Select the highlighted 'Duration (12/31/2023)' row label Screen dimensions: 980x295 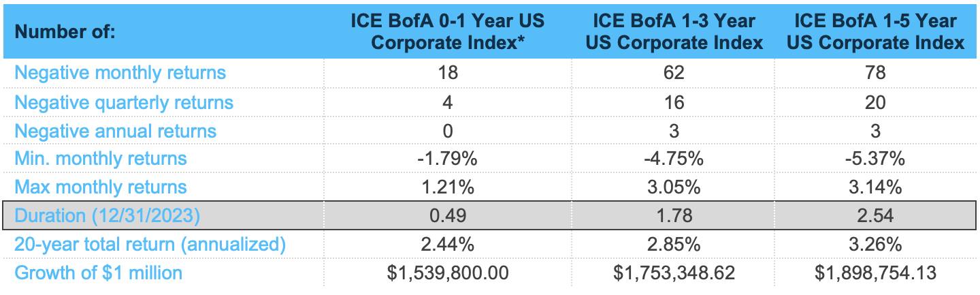pyautogui.click(x=107, y=216)
